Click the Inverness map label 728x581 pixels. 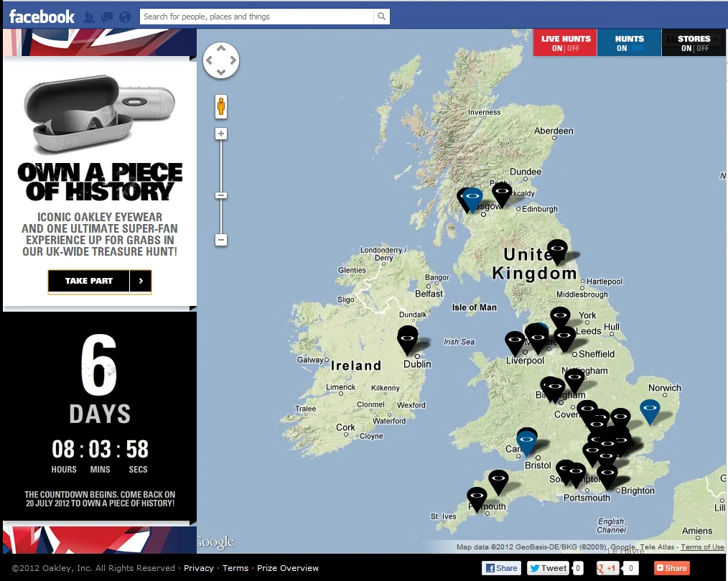coord(484,112)
